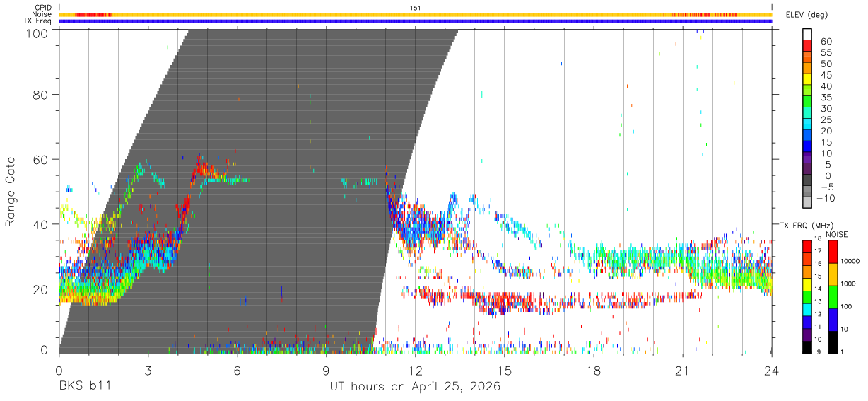Image resolution: width=868 pixels, height=401 pixels.
Task: Pick the green NOISE segment between 1000 and 100
Action: click(833, 296)
